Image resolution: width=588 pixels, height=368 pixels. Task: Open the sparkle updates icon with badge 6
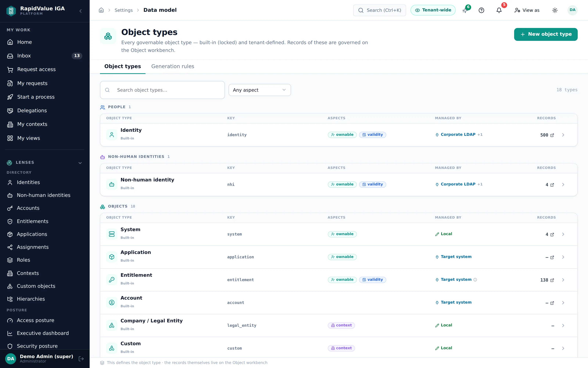tap(465, 10)
